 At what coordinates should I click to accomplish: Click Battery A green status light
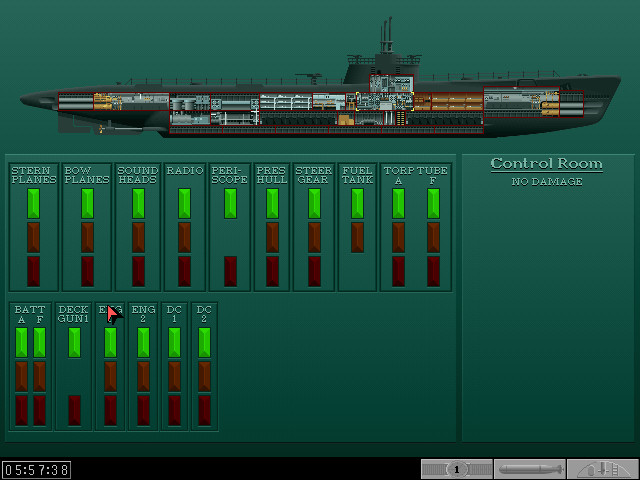[x=22, y=342]
